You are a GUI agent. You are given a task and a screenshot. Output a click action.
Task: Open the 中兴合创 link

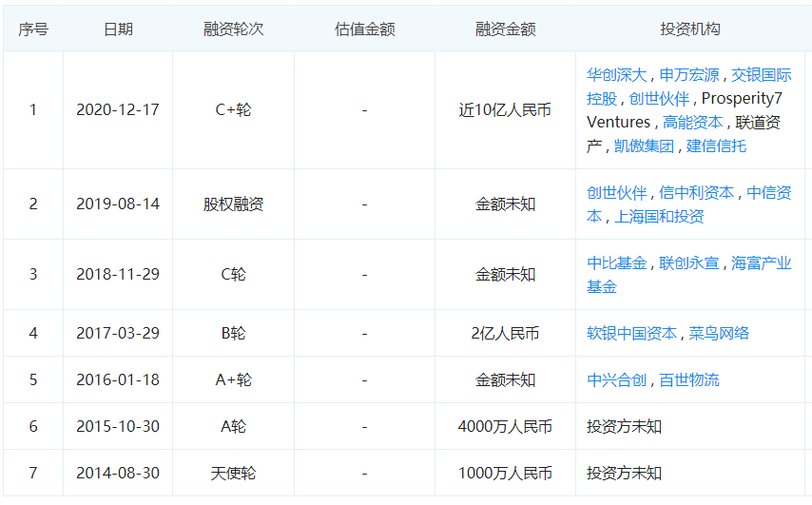tap(616, 380)
